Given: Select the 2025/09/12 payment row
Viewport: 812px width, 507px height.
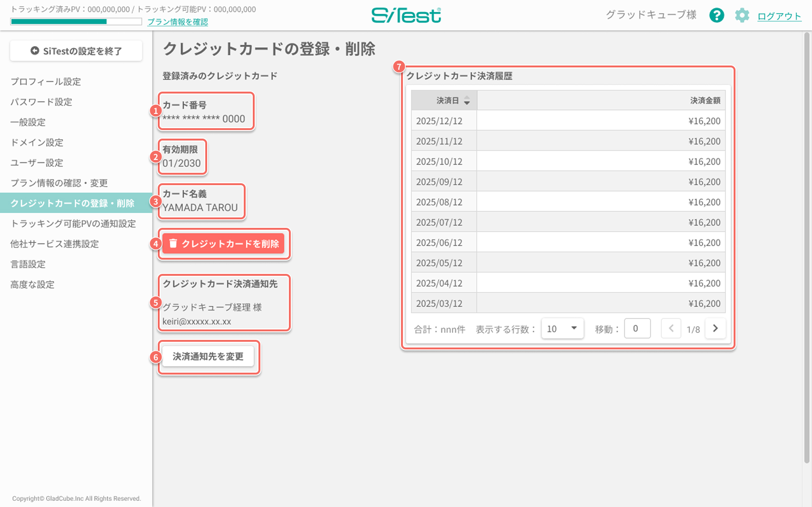Looking at the screenshot, I should (x=568, y=182).
